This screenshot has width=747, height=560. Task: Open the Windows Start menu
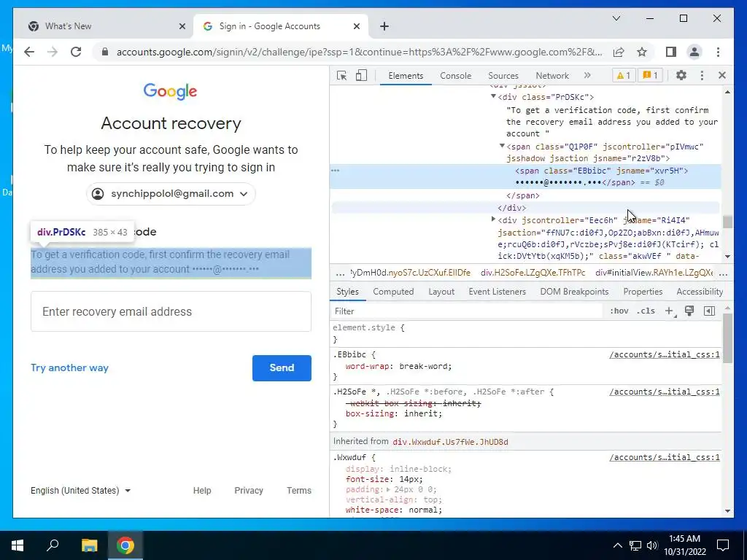click(18, 545)
